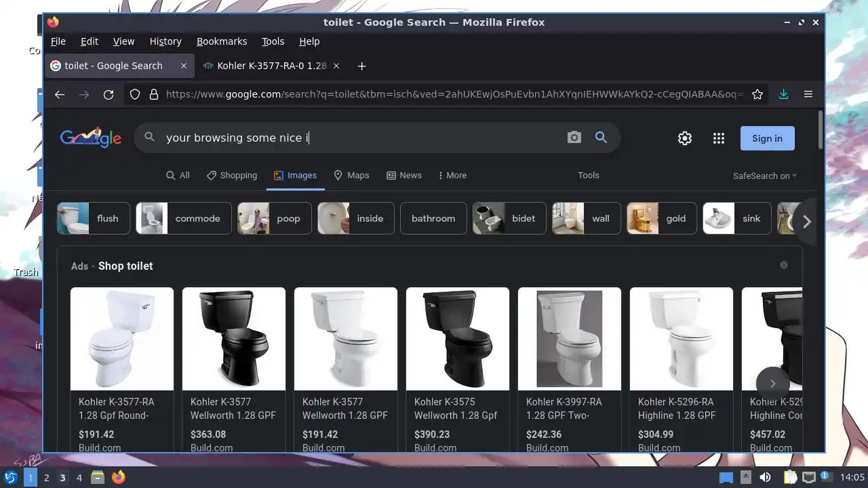This screenshot has width=868, height=488.
Task: Click the Sign in button
Action: (x=767, y=138)
